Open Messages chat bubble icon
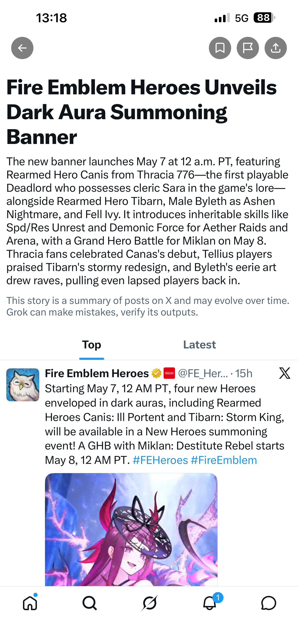Image resolution: width=298 pixels, height=644 pixels. tap(269, 603)
